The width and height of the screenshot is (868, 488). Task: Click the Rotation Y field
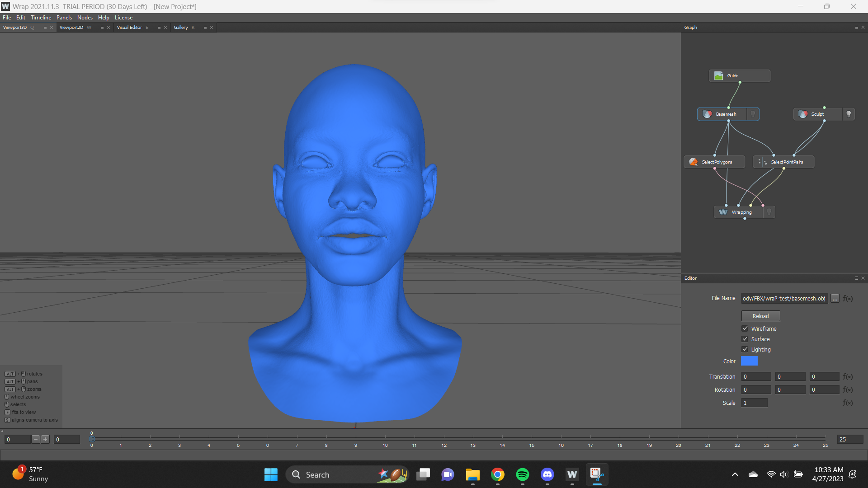(790, 389)
